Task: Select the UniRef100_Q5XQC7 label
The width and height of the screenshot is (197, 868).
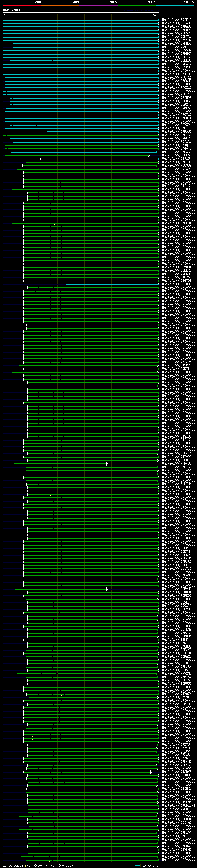Action: [177, 145]
